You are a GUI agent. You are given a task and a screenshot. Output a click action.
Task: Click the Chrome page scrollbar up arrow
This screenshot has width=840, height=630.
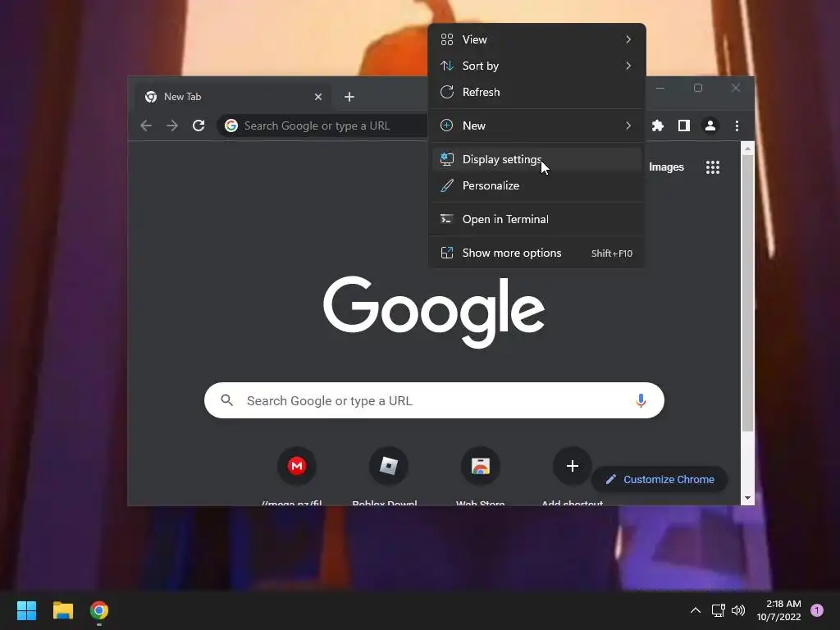pyautogui.click(x=747, y=148)
